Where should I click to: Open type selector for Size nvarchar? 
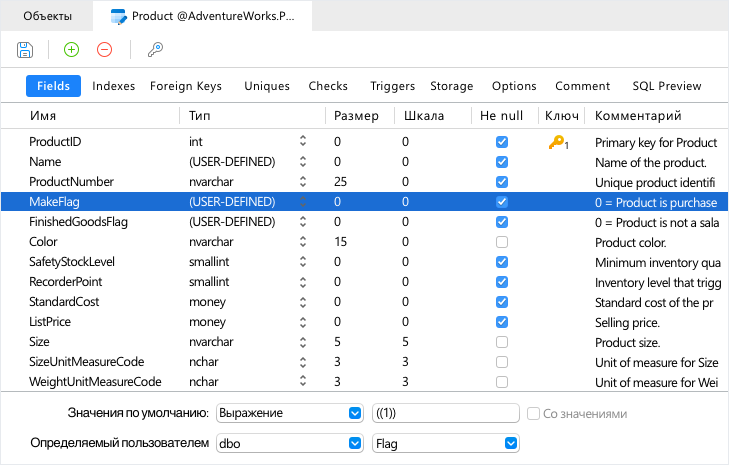(303, 341)
